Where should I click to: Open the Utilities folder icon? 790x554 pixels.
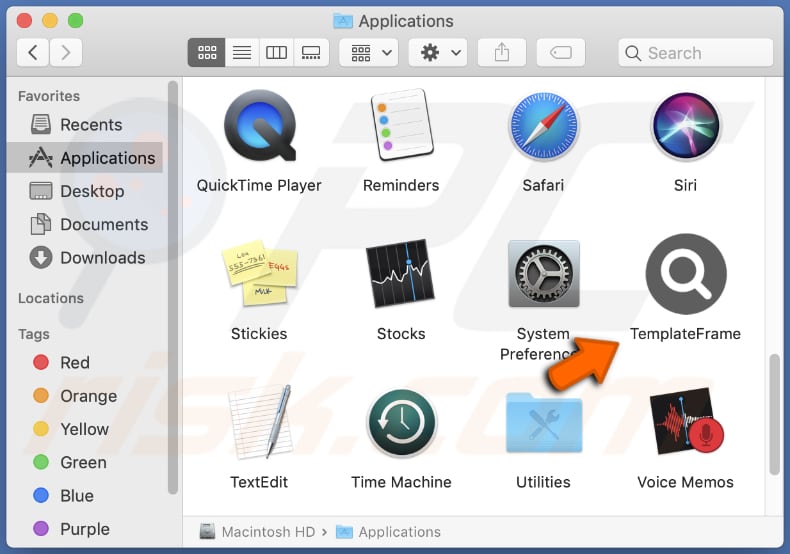pos(544,423)
